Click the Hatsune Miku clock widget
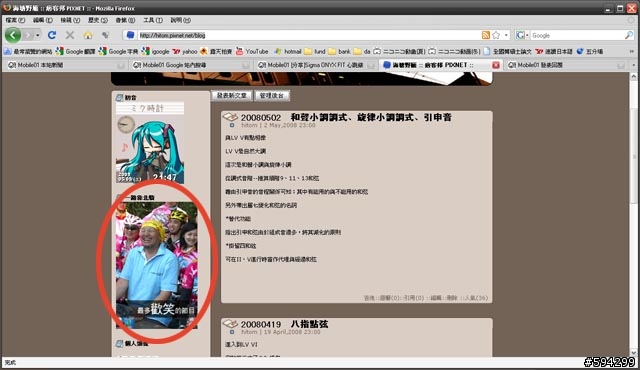The height and width of the screenshot is (370, 640). tap(150, 143)
